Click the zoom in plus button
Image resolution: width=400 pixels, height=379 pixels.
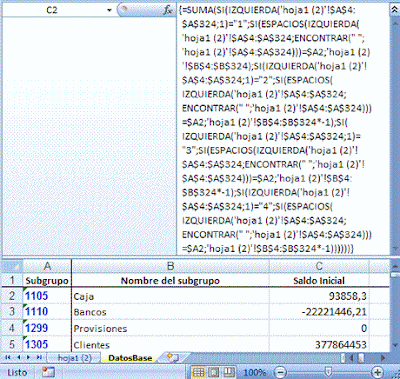377,372
